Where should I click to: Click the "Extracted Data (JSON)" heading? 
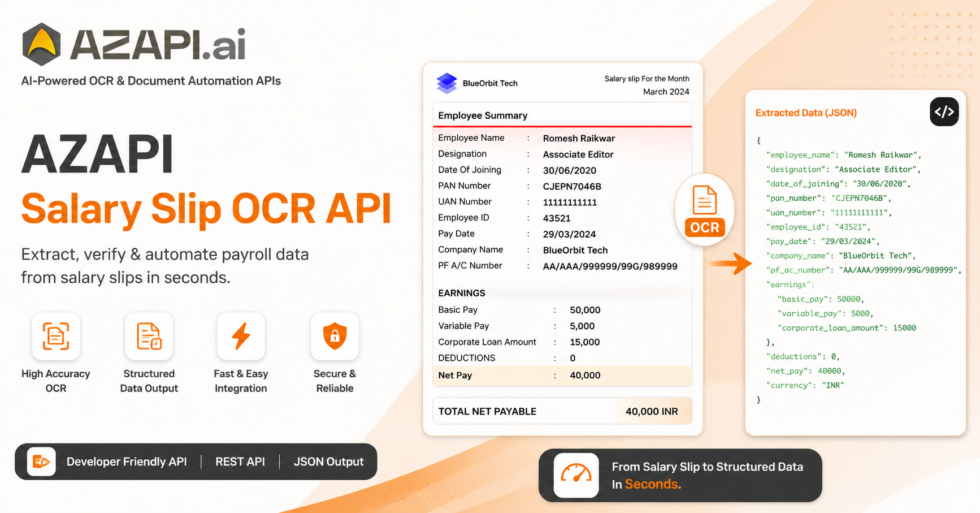(x=806, y=113)
